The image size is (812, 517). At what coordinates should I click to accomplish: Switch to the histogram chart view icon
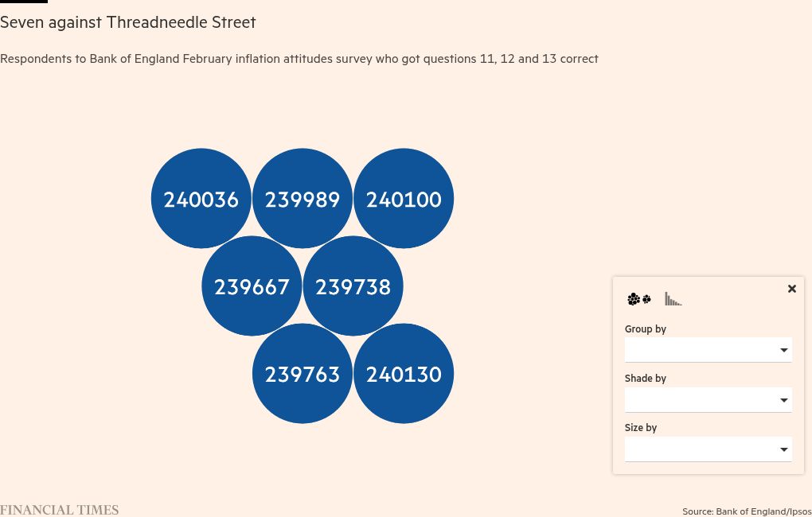(673, 300)
